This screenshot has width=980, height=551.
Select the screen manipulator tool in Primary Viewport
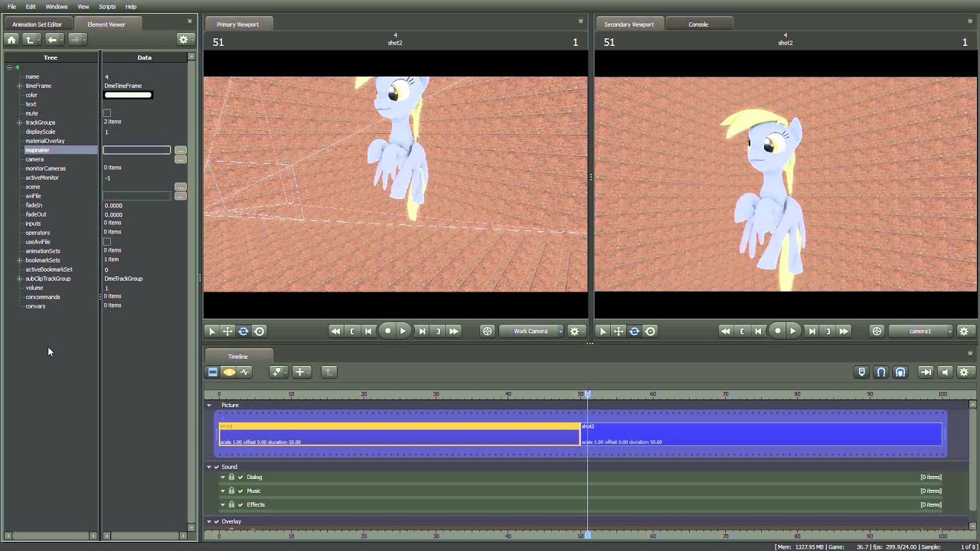coord(260,331)
